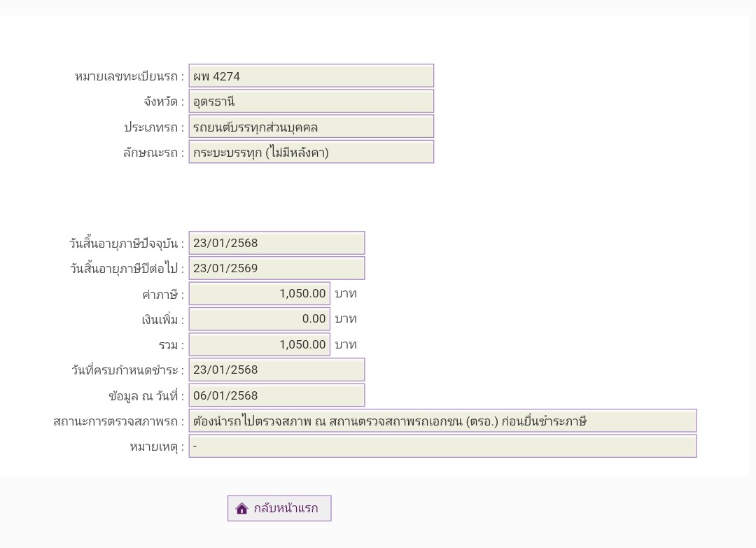Click the label หมายเลขทะเบียนรถ

point(129,76)
